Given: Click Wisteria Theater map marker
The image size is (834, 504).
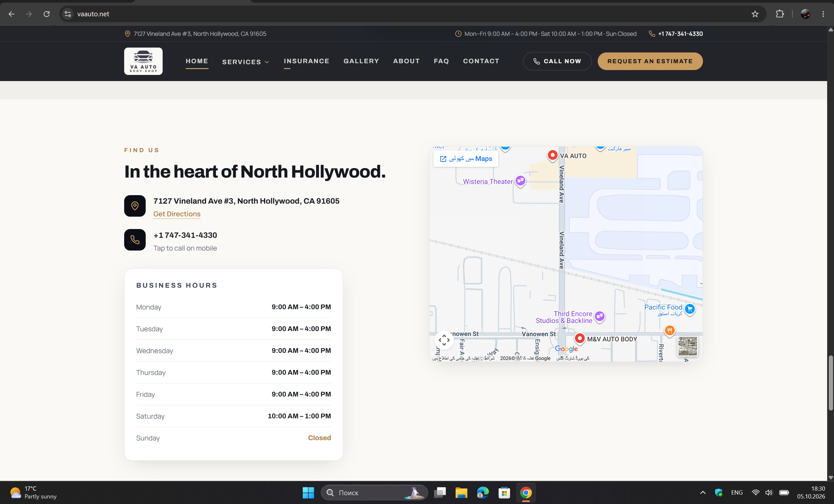Looking at the screenshot, I should tap(520, 181).
